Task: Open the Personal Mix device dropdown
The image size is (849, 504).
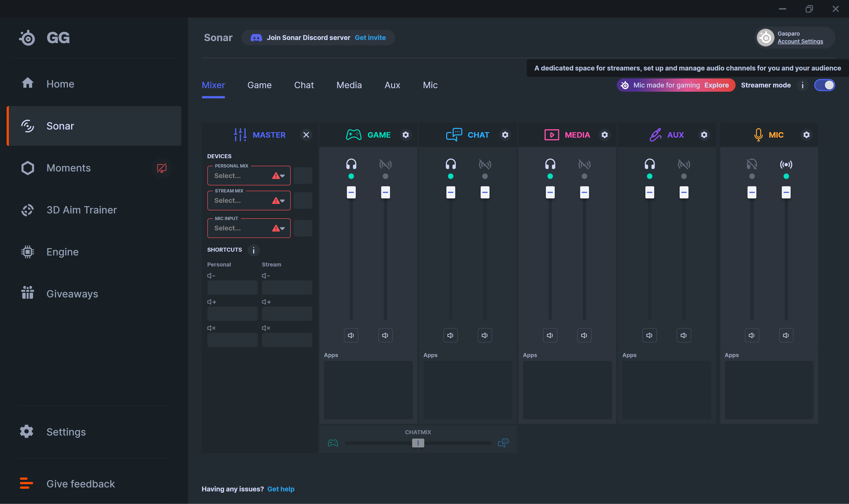Action: (249, 176)
